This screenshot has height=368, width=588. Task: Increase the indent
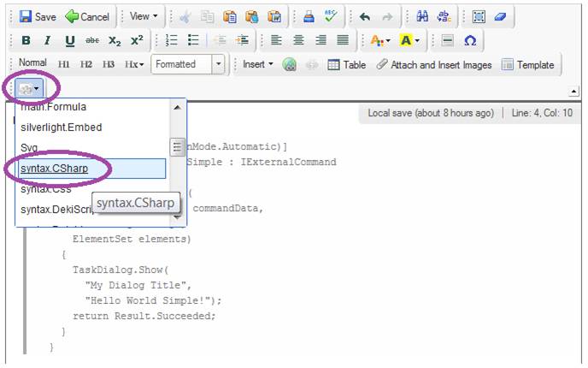(243, 40)
